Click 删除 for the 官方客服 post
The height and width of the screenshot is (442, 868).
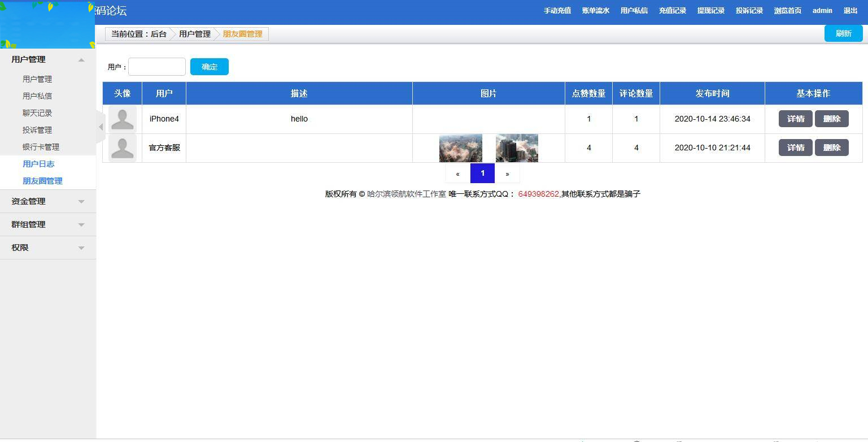click(832, 148)
